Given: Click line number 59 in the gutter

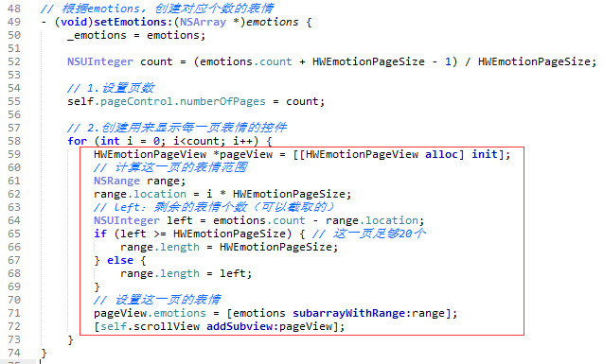Looking at the screenshot, I should click(x=14, y=154).
